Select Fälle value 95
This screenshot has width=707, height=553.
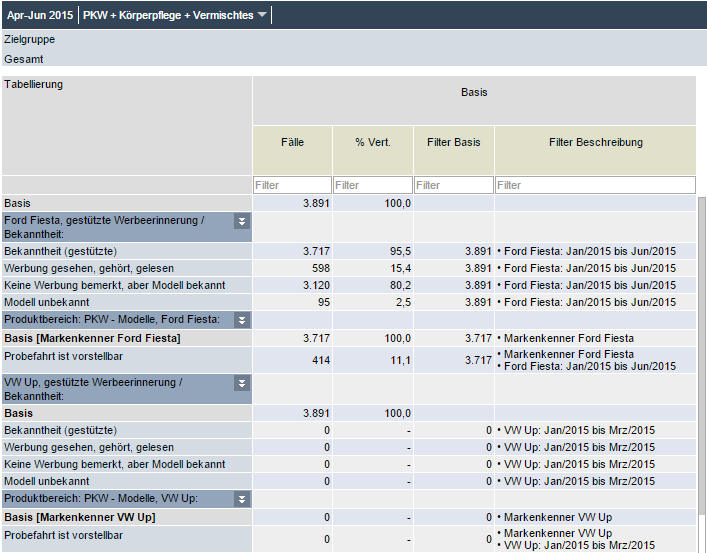click(x=324, y=302)
